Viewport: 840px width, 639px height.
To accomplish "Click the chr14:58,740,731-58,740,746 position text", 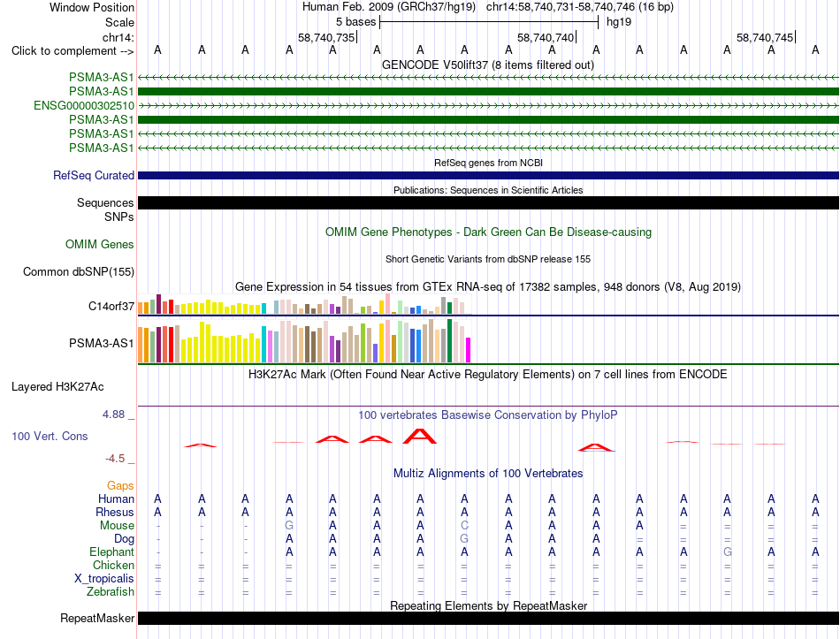I will tap(561, 7).
